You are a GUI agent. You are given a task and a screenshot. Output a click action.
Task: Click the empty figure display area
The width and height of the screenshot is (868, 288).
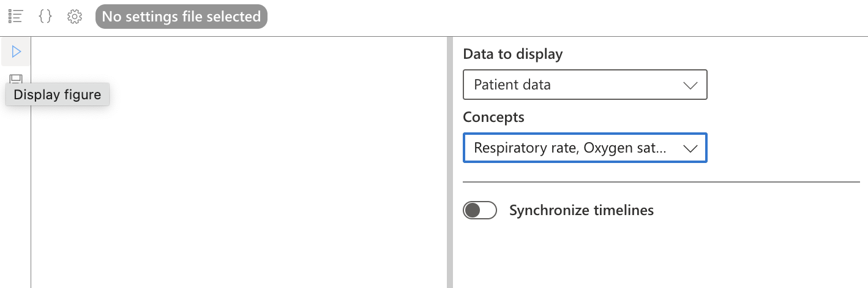tap(239, 184)
